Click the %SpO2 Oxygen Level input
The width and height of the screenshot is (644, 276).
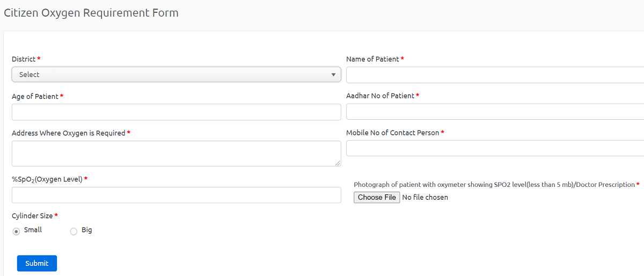(176, 195)
